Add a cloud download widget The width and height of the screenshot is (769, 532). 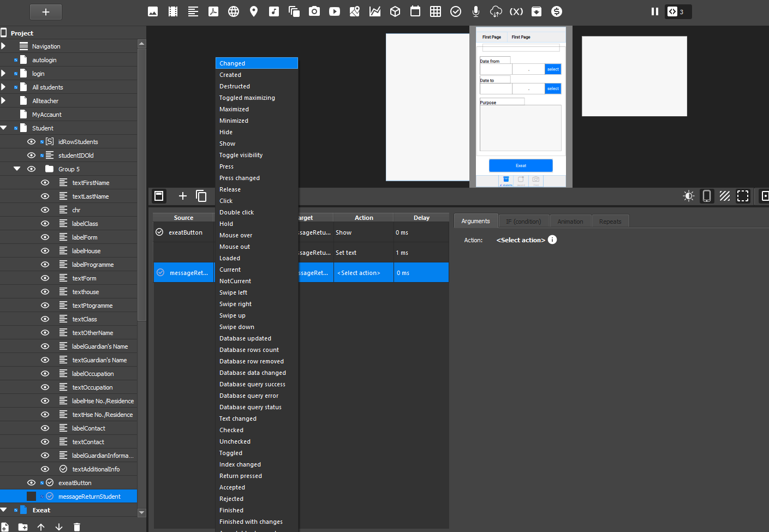pyautogui.click(x=496, y=11)
